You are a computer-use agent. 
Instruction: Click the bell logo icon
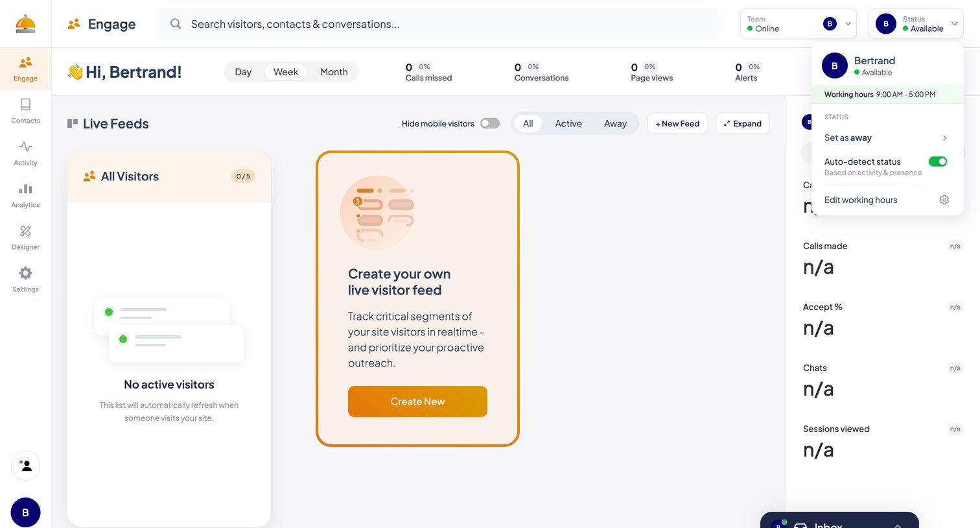25,24
